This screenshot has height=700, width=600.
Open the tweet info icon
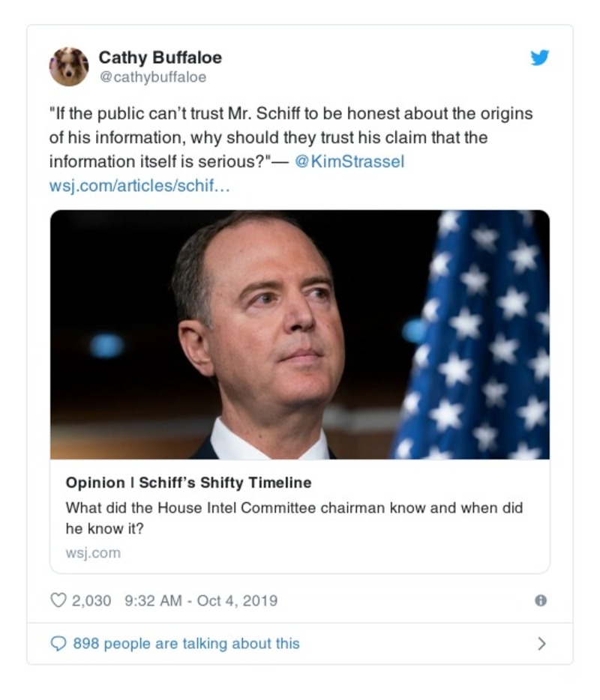click(x=540, y=600)
